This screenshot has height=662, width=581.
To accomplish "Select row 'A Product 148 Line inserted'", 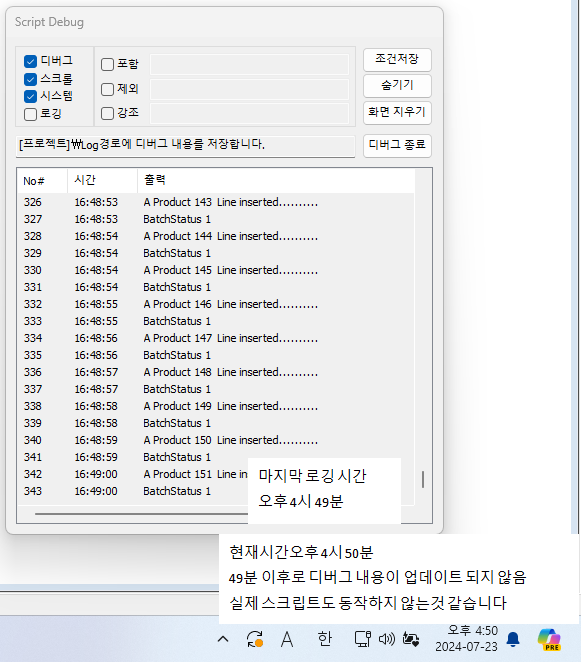I will coord(216,372).
